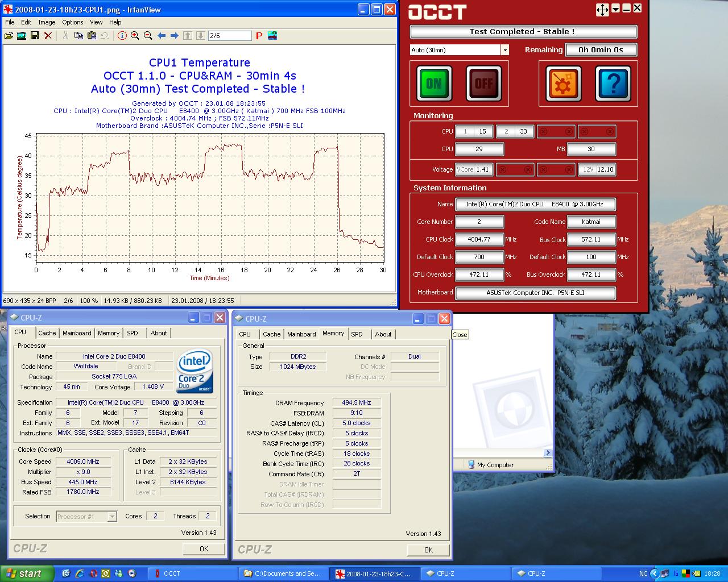The width and height of the screenshot is (728, 582).
Task: Click OK in the right CPU-Z Memory window
Action: coord(428,550)
